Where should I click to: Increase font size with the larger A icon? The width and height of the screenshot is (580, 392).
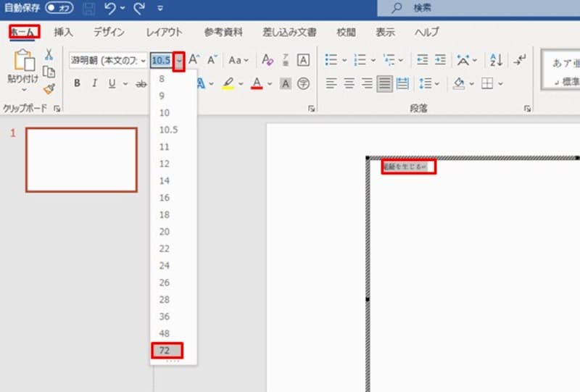pos(194,59)
